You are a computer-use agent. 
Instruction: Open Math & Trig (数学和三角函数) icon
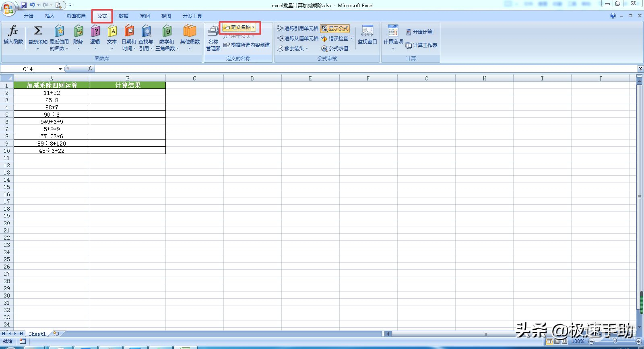pos(167,31)
